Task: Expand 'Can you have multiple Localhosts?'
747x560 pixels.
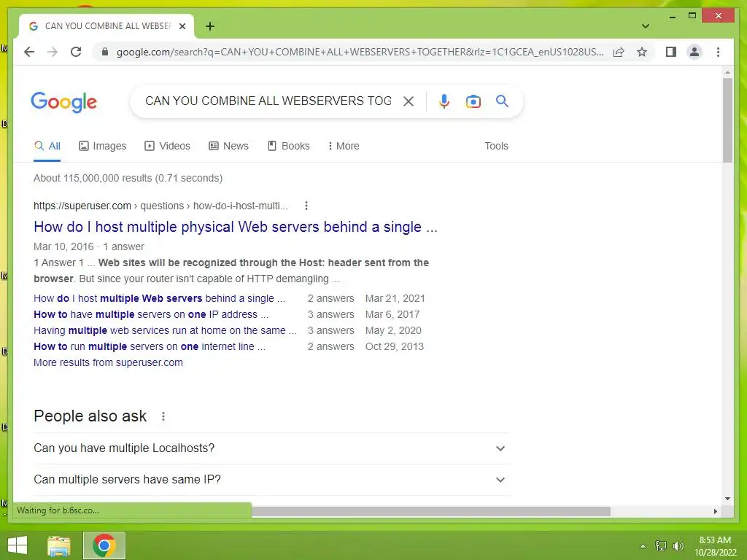Action: tap(271, 448)
